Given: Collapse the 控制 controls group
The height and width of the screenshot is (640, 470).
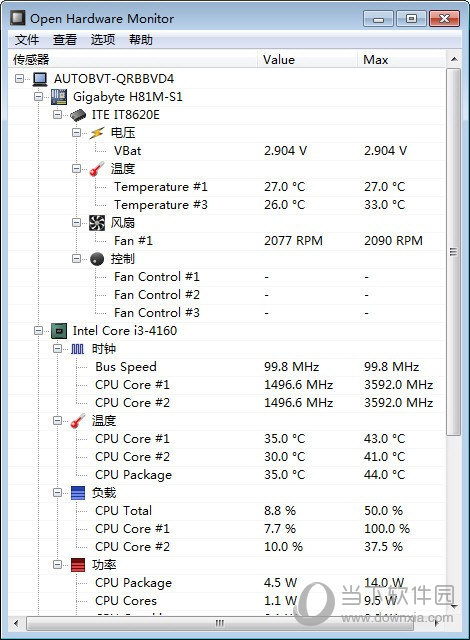Looking at the screenshot, I should pyautogui.click(x=76, y=259).
